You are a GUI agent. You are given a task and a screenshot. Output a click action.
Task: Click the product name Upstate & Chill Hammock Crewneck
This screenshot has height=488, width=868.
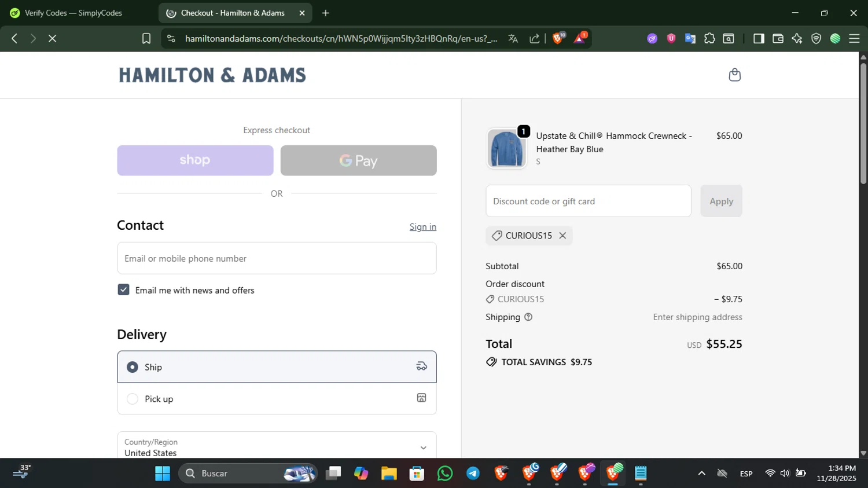pos(614,142)
